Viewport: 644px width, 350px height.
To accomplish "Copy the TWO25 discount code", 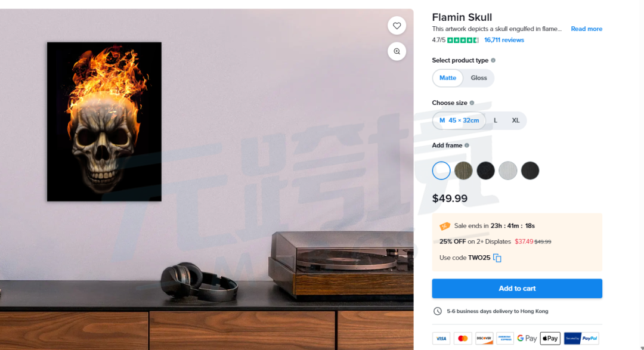I will pos(497,258).
